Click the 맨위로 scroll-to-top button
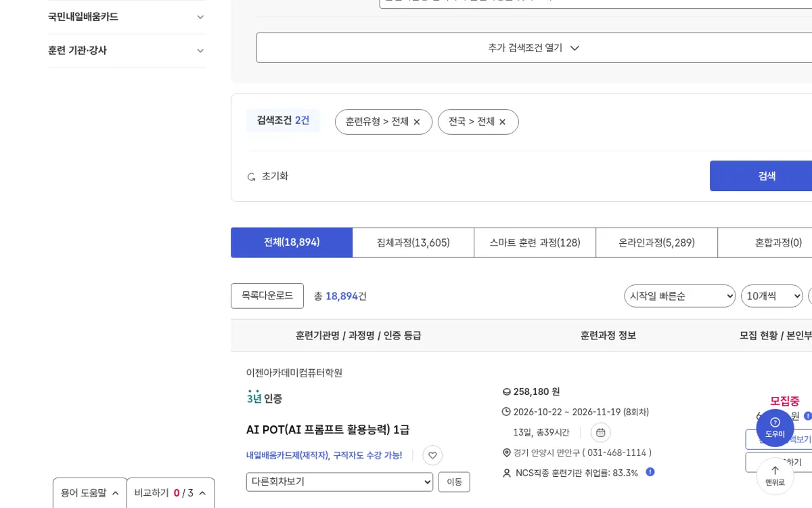812x508 pixels. tap(775, 476)
